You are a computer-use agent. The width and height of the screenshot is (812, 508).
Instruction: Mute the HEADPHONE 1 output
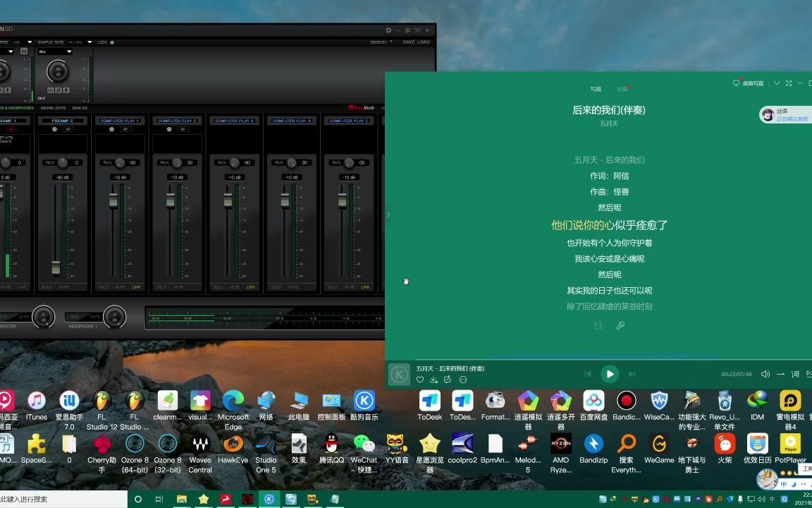pyautogui.click(x=94, y=316)
